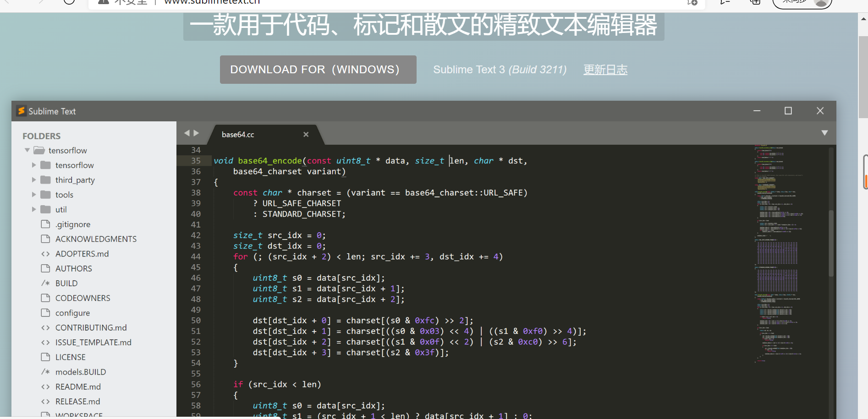Click the browser address bar URL
This screenshot has height=419, width=868.
point(212,2)
